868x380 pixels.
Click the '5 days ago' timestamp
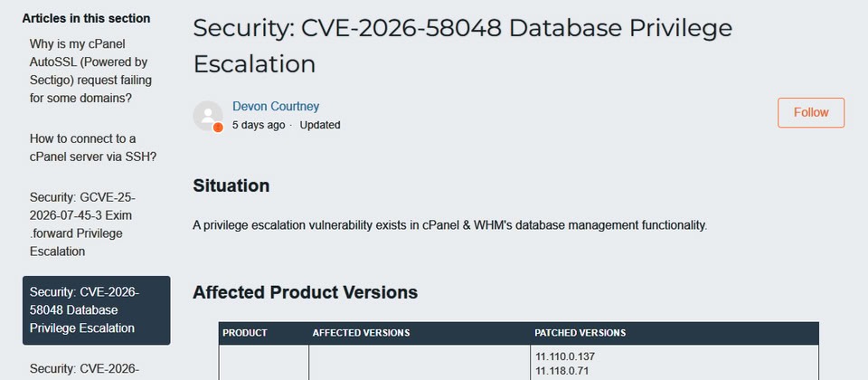click(x=259, y=125)
